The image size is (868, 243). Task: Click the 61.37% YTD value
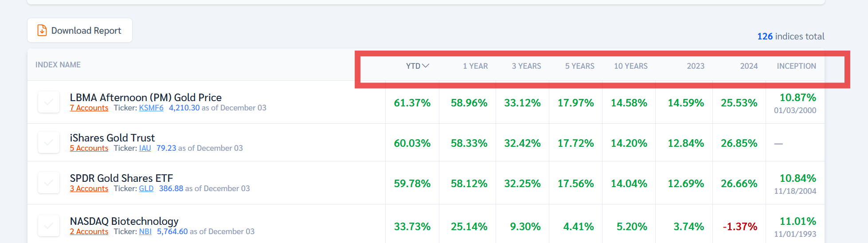412,103
